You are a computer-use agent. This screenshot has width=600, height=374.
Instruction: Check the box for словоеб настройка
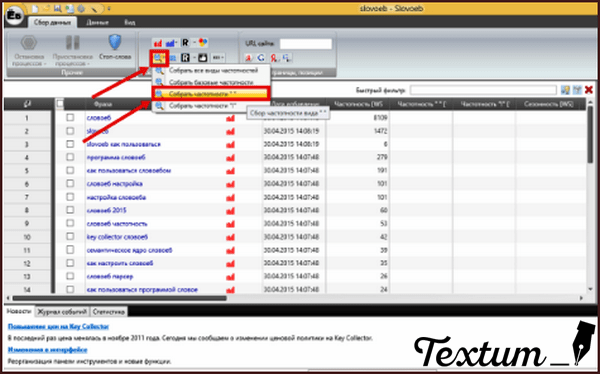[70, 183]
